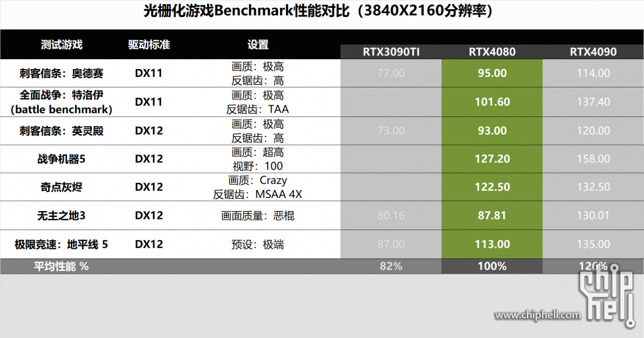Click the 平均性能 % row label
644x338 pixels.
(x=60, y=266)
